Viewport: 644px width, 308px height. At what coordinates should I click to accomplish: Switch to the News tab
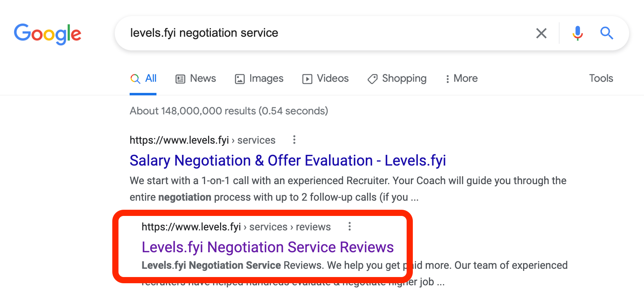tap(196, 78)
